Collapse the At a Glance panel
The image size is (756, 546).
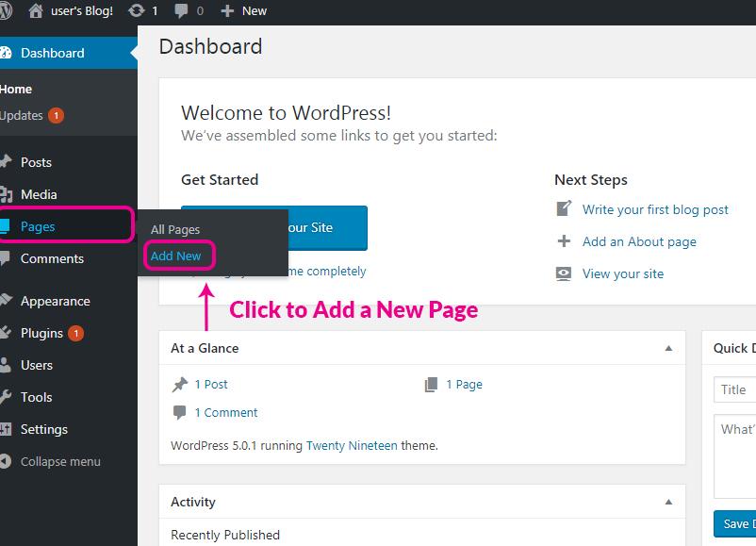668,348
